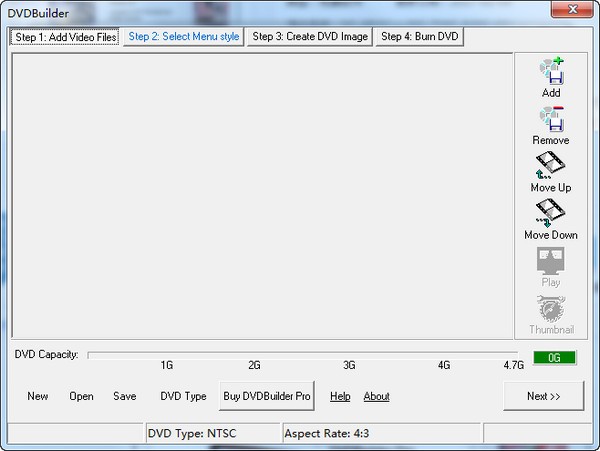The width and height of the screenshot is (600, 451).
Task: Click the Add video file icon
Action: click(551, 72)
